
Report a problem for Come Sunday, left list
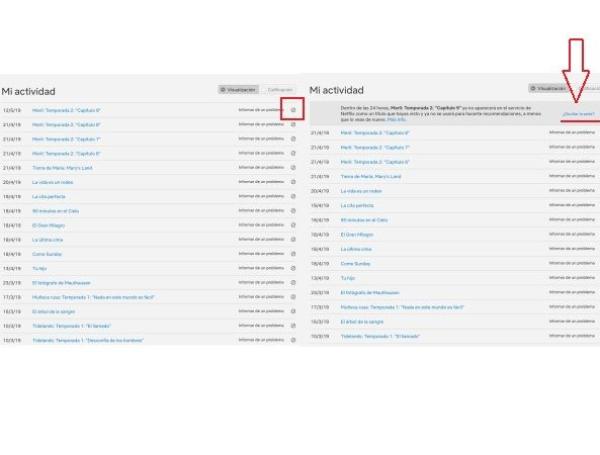tap(261, 254)
